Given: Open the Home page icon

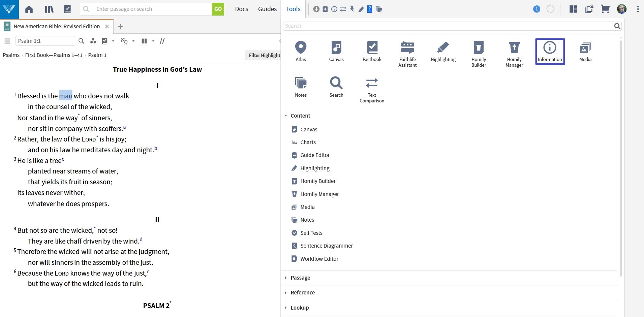Looking at the screenshot, I should pos(29,9).
